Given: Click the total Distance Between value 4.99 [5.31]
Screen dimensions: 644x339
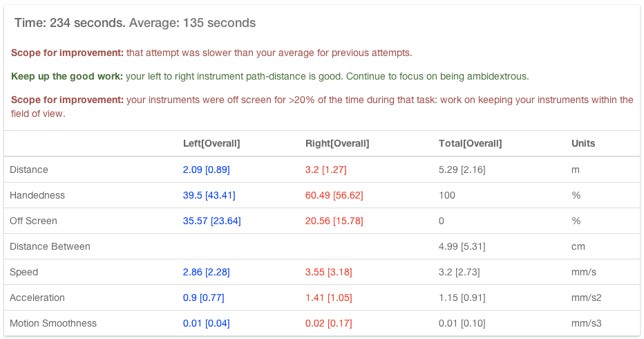Looking at the screenshot, I should pyautogui.click(x=462, y=246).
